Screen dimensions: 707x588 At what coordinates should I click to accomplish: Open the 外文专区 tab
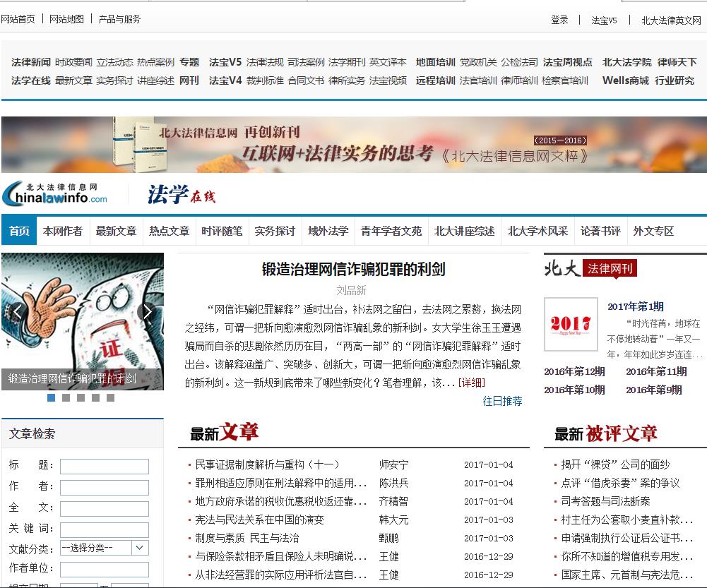click(x=653, y=231)
